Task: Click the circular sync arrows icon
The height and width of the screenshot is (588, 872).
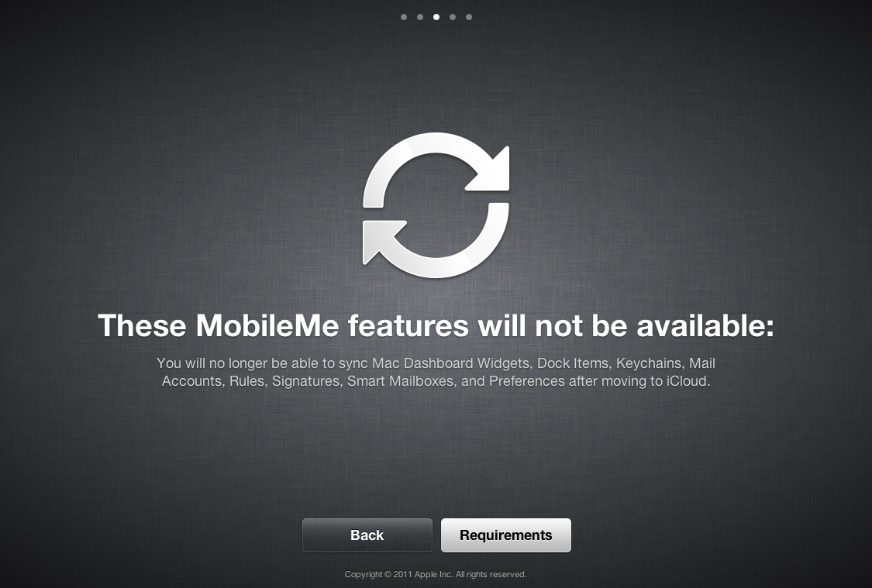Action: [436, 205]
